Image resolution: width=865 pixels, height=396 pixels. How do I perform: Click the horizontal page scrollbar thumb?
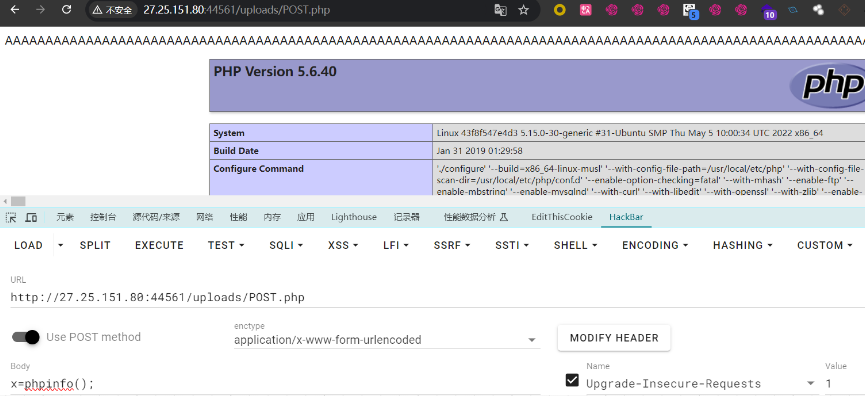click(x=18, y=201)
